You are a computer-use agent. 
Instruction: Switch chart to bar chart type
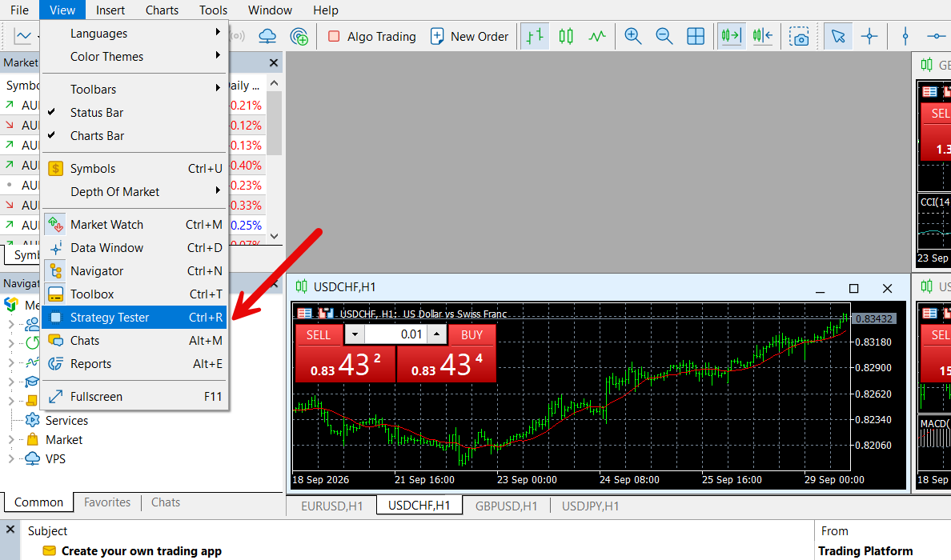click(x=534, y=36)
